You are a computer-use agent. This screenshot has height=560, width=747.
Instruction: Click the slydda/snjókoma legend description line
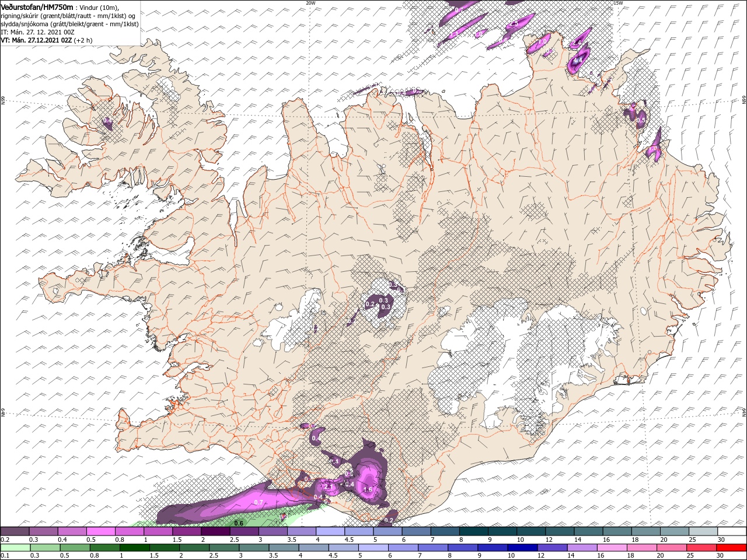pos(69,24)
